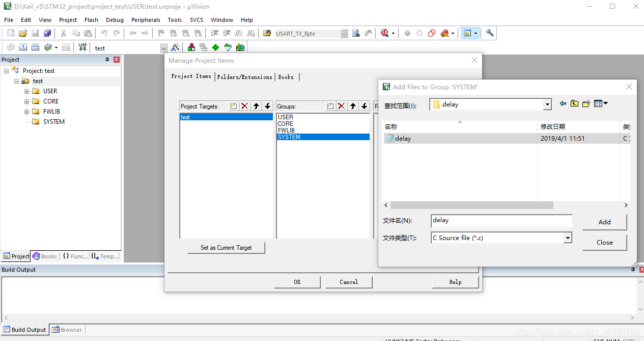644x341 pixels.
Task: Click the Options for Target magic wand icon
Action: pyautogui.click(x=175, y=47)
